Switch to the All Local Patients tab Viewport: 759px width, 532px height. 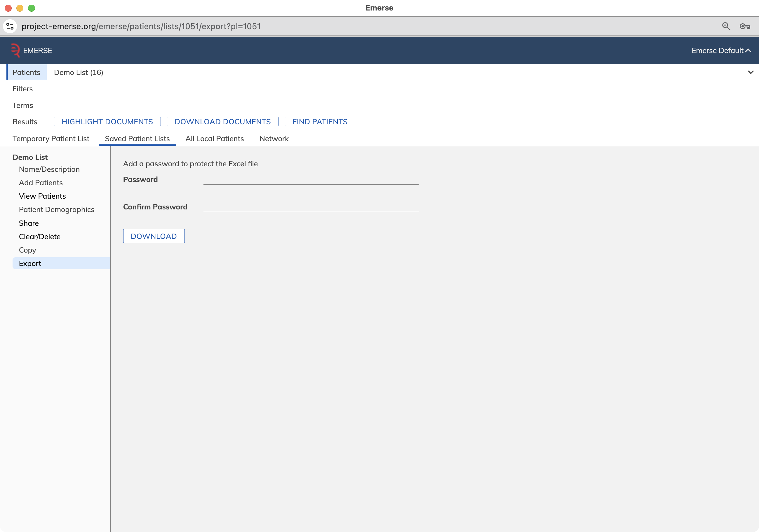coord(215,139)
